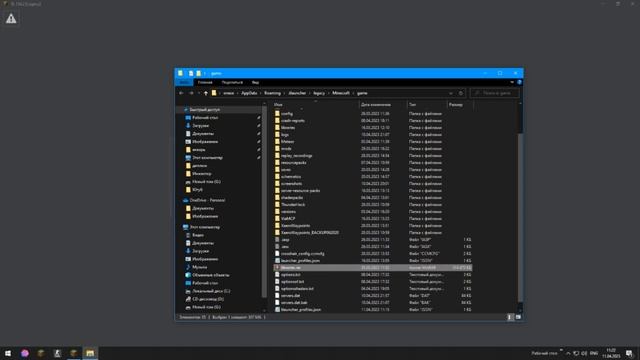640x360 pixels.
Task: Click the folder search field
Action: pos(495,93)
